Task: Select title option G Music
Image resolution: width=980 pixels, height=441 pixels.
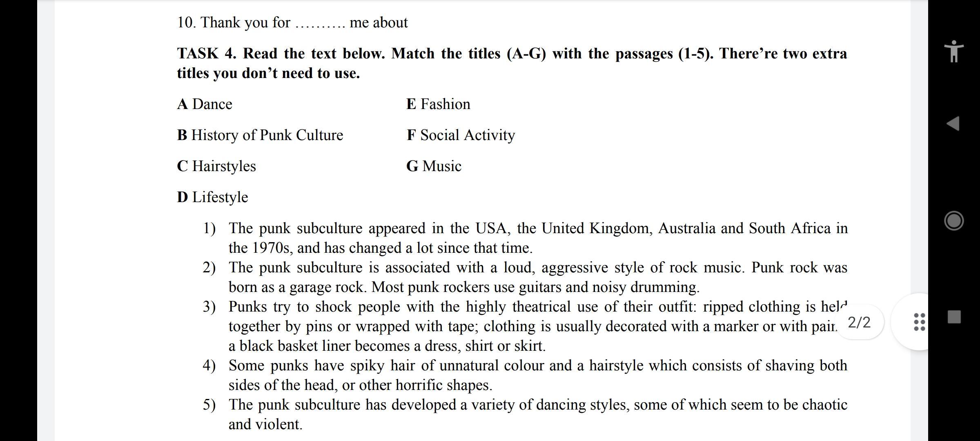Action: pyautogui.click(x=434, y=166)
